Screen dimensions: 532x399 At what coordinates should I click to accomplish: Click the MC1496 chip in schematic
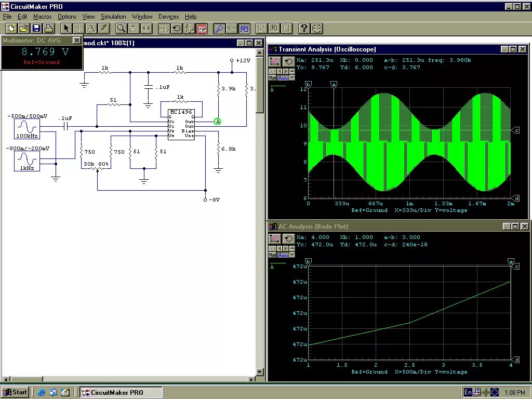(181, 124)
